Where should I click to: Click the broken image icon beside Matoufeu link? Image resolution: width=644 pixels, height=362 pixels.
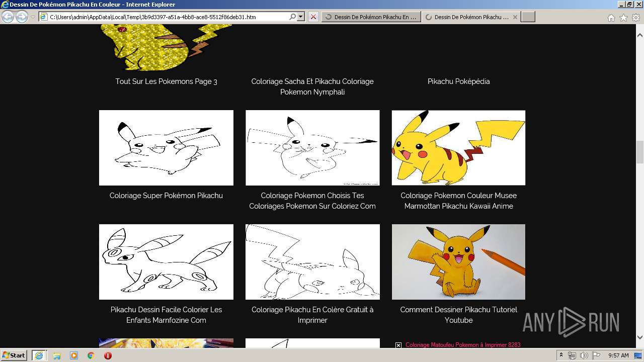coord(398,345)
